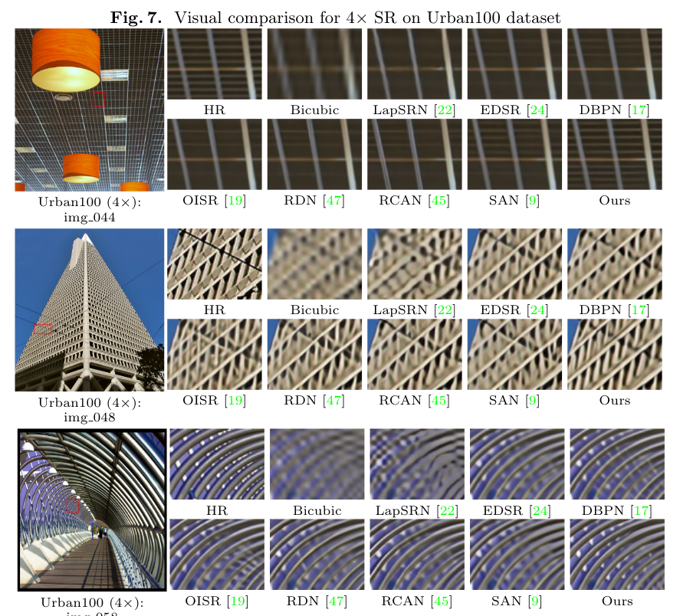Click the RDN tunnel arches patch
The height and width of the screenshot is (616, 680).
point(317,555)
